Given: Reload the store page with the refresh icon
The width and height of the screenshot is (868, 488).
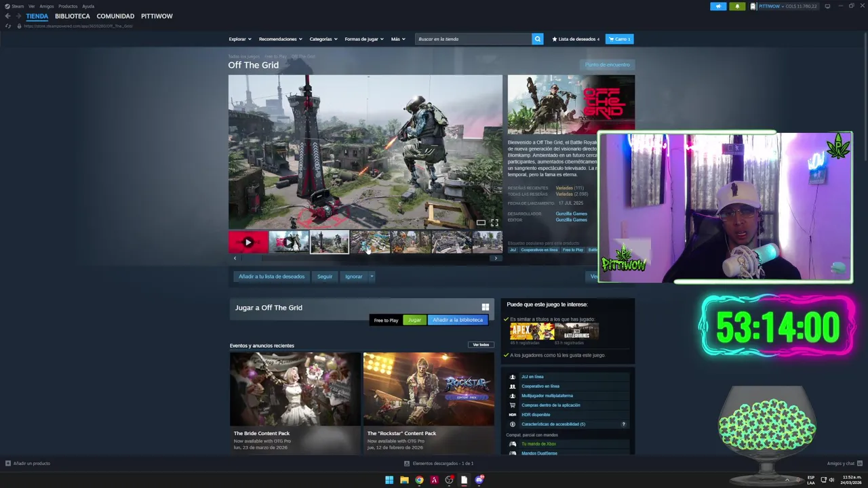Looking at the screenshot, I should [x=8, y=26].
